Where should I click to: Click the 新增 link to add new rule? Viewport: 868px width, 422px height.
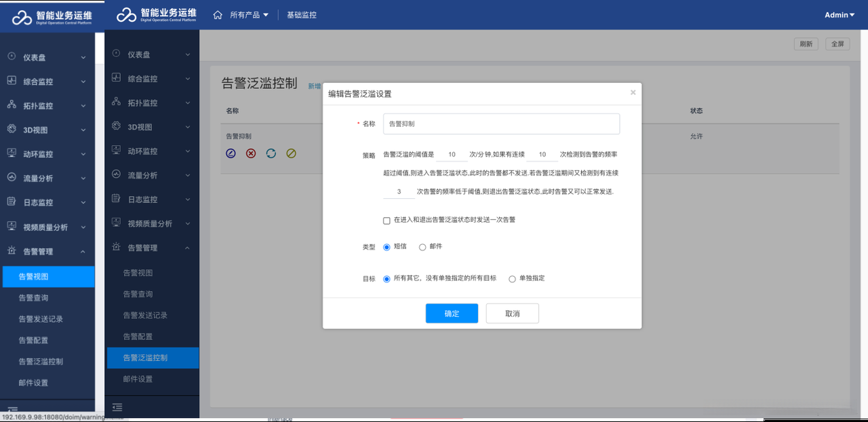pyautogui.click(x=314, y=86)
